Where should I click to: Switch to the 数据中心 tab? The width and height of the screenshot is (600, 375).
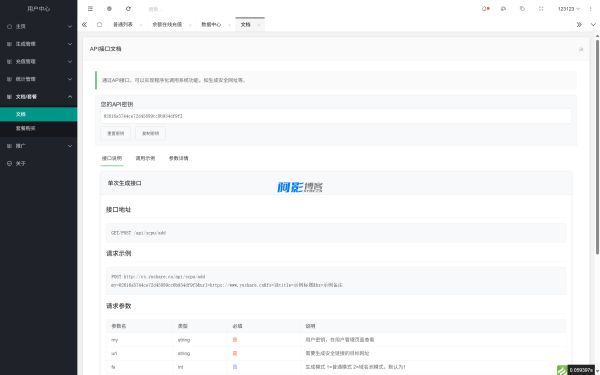coord(211,24)
